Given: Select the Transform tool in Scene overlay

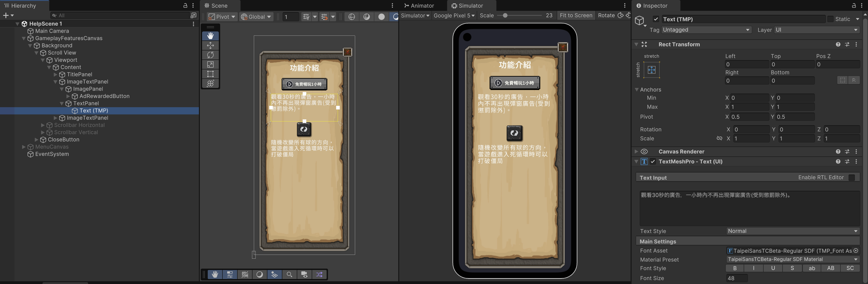Looking at the screenshot, I should click(211, 83).
